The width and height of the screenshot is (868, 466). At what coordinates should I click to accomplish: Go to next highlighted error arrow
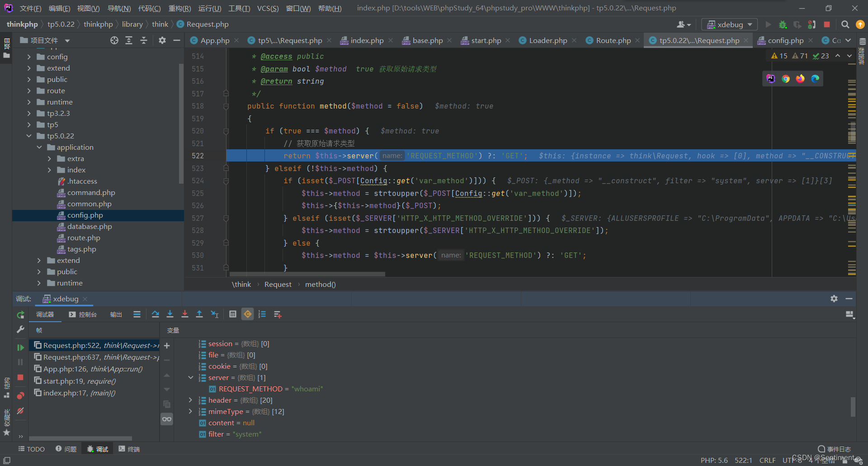[x=849, y=56]
